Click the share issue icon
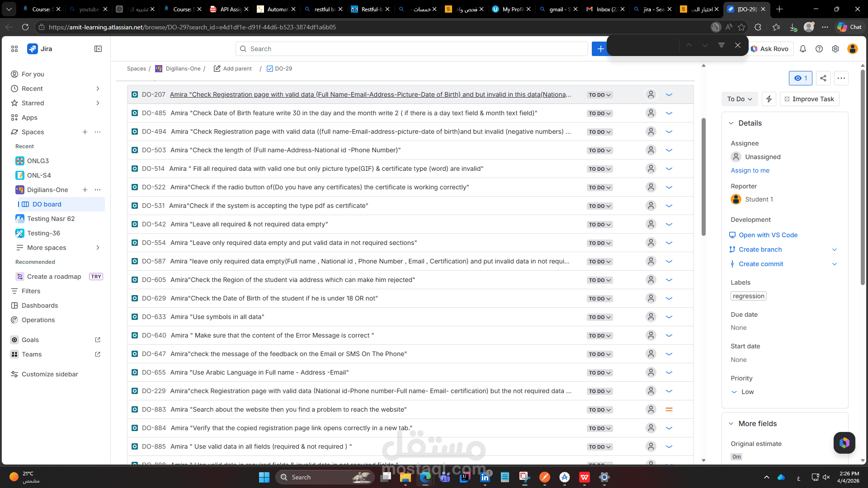The image size is (868, 488). pos(823,78)
